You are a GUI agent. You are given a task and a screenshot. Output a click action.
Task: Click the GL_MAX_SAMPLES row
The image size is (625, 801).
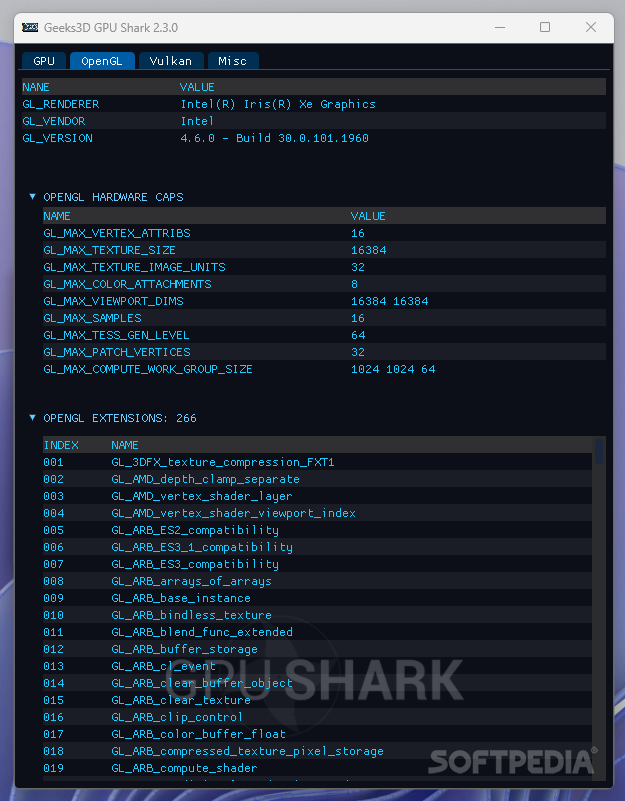[x=325, y=318]
